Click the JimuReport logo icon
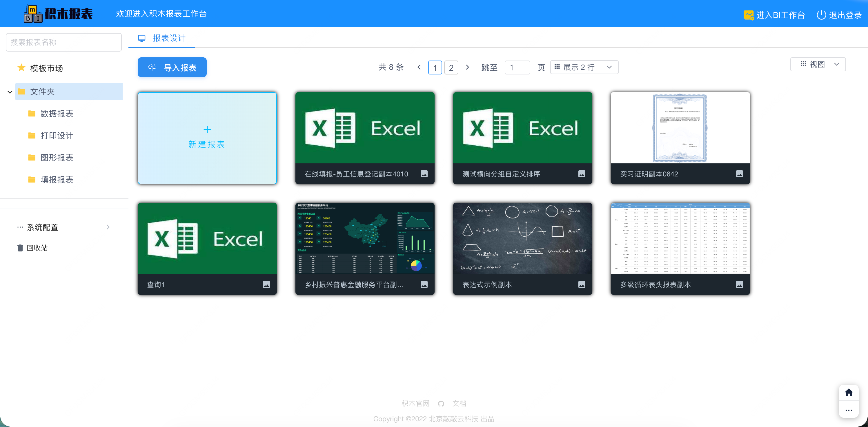This screenshot has width=868, height=427. (x=33, y=14)
